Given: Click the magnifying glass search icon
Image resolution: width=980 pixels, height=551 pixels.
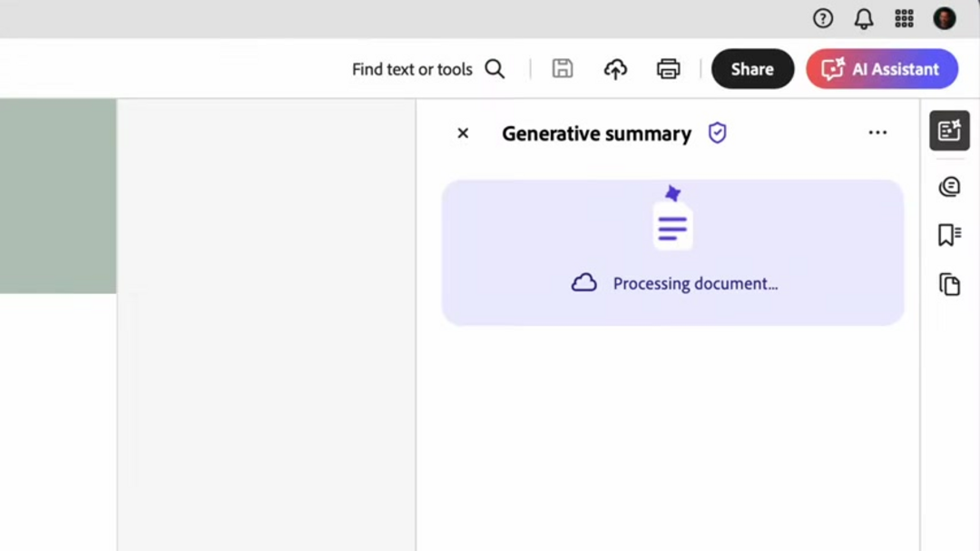Looking at the screenshot, I should [495, 69].
